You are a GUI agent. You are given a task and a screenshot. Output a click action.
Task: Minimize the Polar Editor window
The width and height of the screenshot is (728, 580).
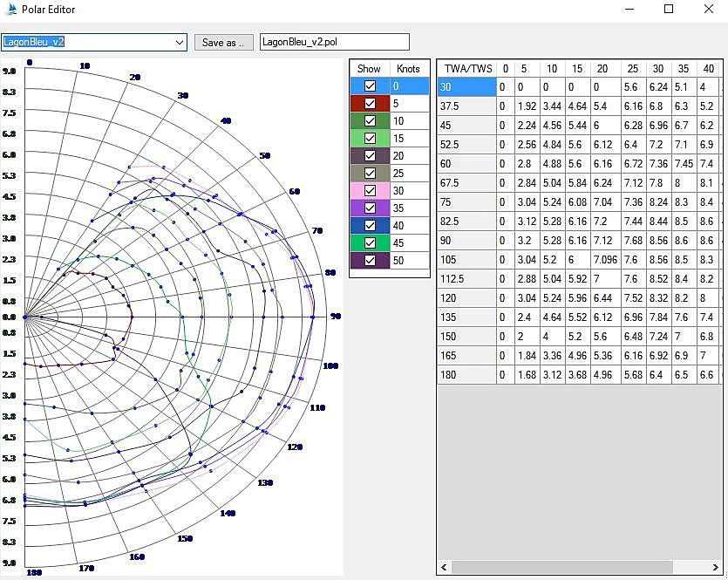tap(629, 9)
